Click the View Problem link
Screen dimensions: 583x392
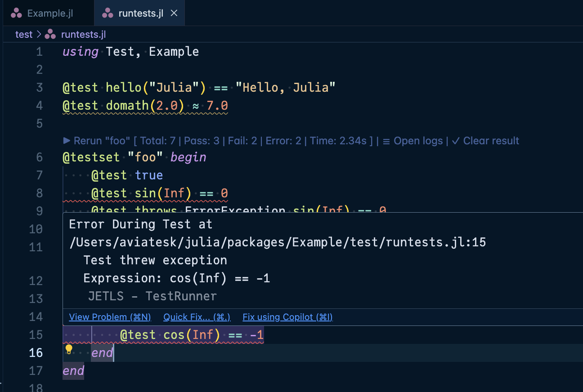pos(110,317)
